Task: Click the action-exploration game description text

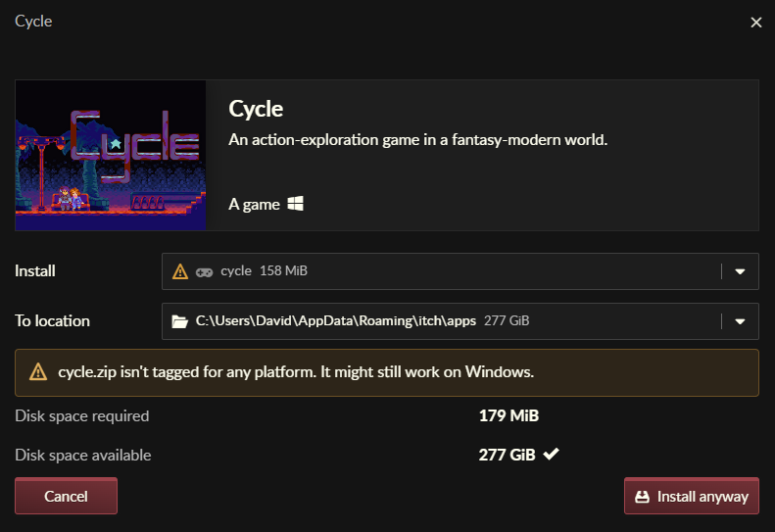Action: (x=417, y=140)
